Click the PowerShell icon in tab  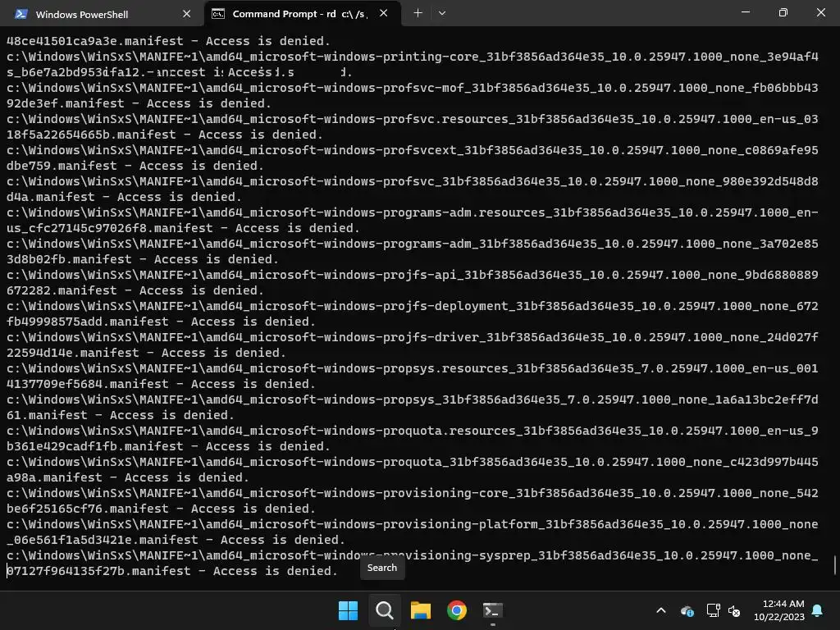(21, 14)
